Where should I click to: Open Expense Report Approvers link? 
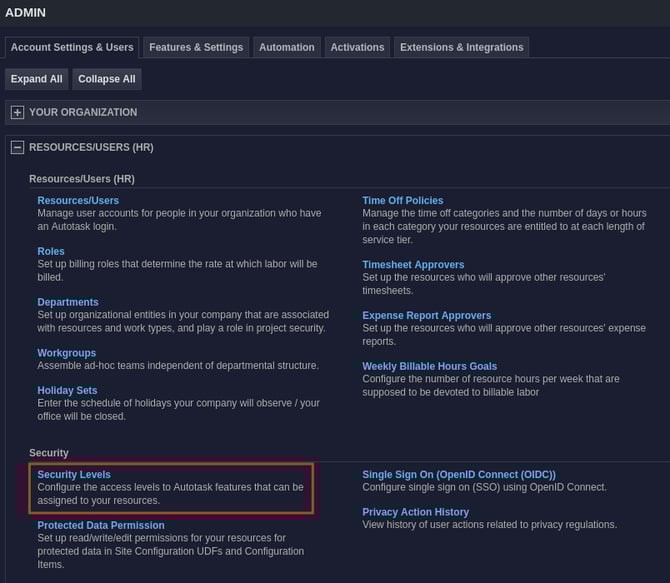[426, 316]
